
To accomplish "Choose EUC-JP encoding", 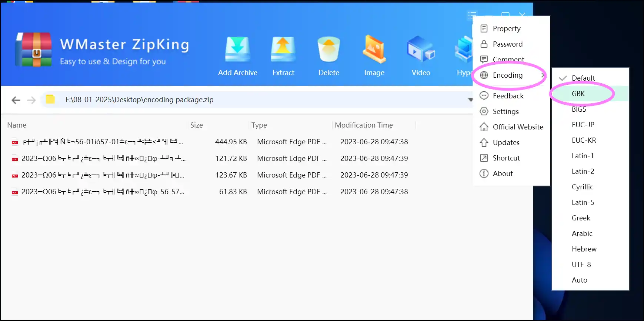I will click(x=590, y=125).
